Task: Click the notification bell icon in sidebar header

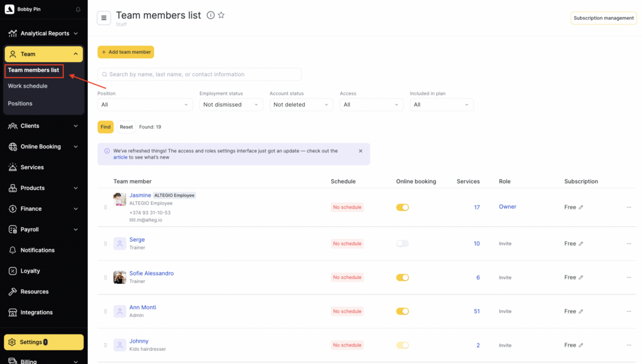Action: pos(78,9)
